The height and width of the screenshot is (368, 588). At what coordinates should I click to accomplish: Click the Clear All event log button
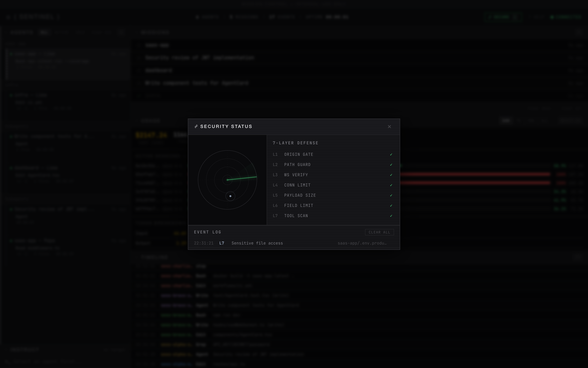pyautogui.click(x=379, y=232)
